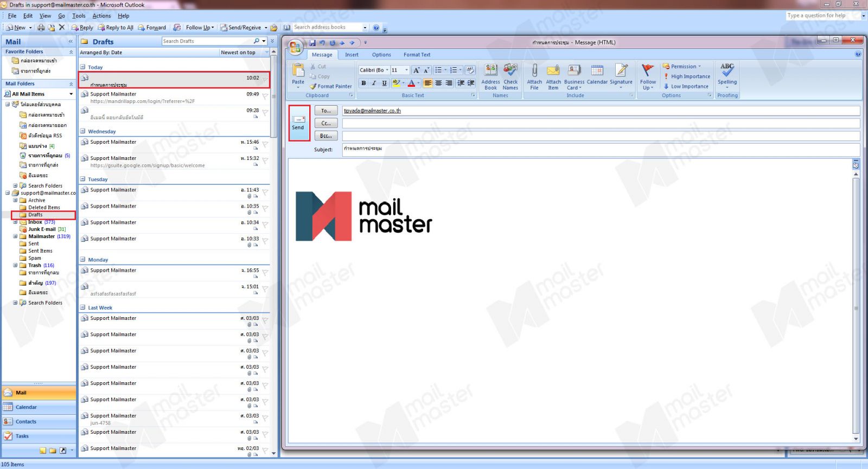Viewport: 868px width, 469px height.
Task: Switch to the Format Text ribbon tab
Action: tap(417, 55)
